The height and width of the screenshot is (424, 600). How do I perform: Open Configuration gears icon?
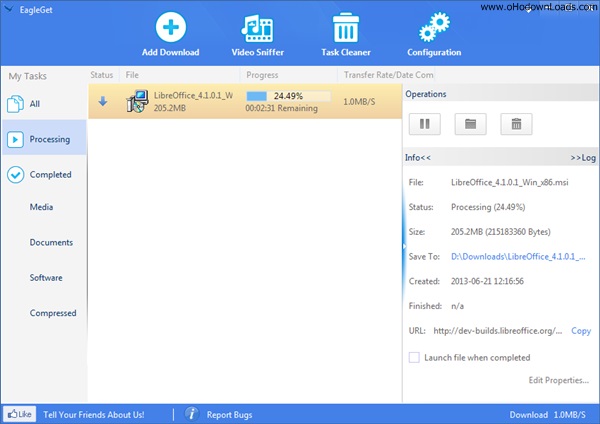pos(434,27)
